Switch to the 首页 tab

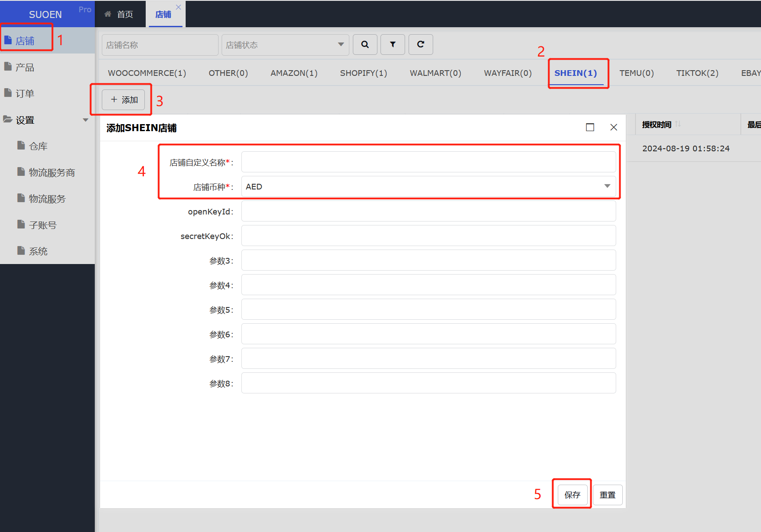(x=119, y=14)
